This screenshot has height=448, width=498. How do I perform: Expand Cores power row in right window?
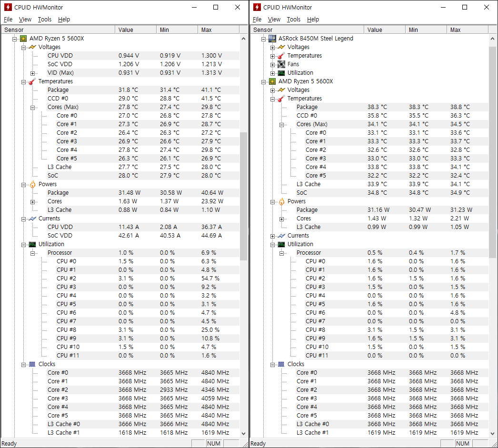tap(281, 219)
